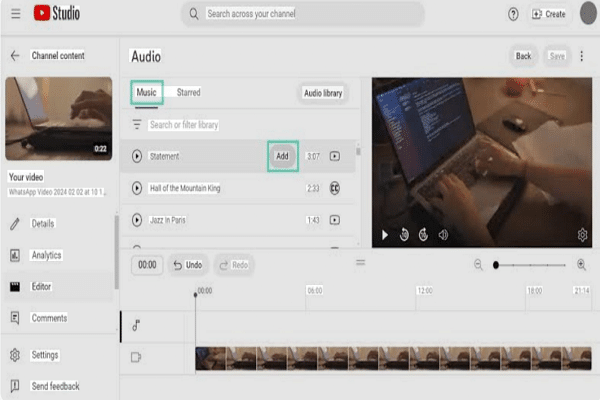Select the Hall of the Mountain King title
Image resolution: width=600 pixels, height=400 pixels.
(185, 188)
